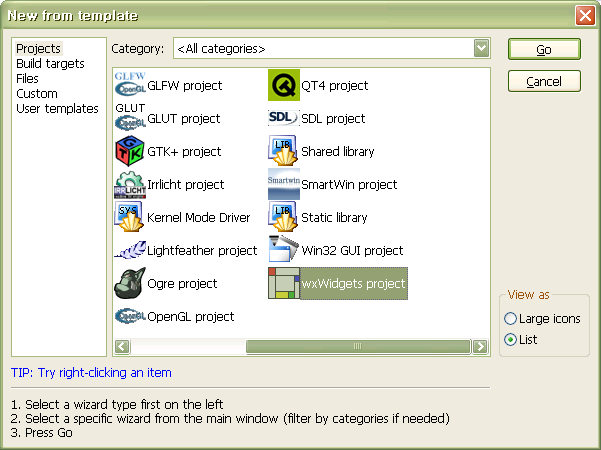Click the scrollbar left arrow
The width and height of the screenshot is (601, 450).
(122, 347)
